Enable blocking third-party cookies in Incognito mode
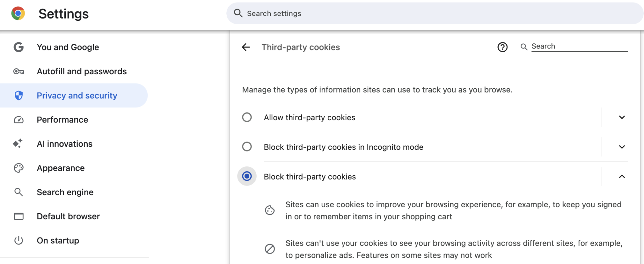Viewport: 644px width, 264px height. click(247, 146)
